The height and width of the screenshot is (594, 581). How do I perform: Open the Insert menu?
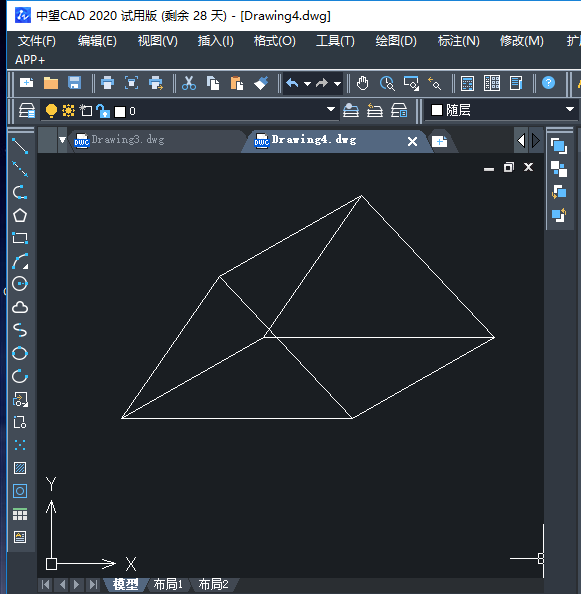(216, 41)
